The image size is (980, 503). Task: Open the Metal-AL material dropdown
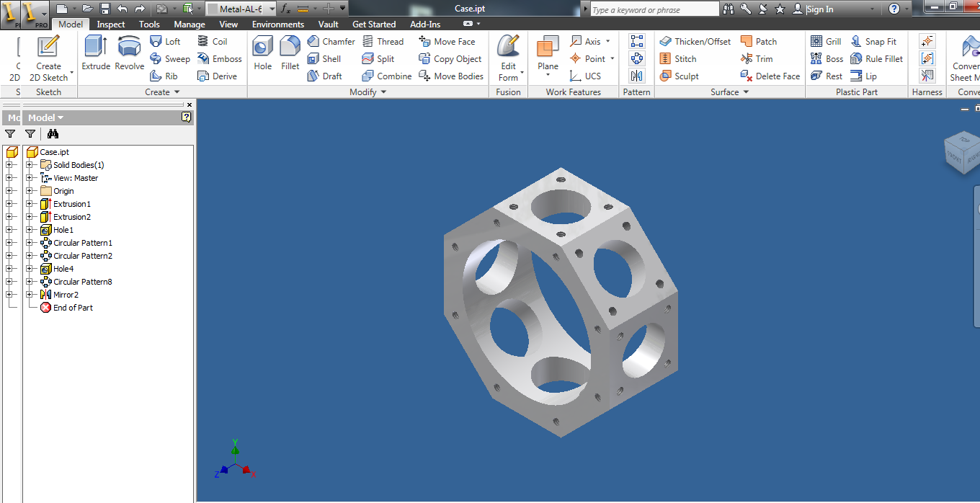coord(272,9)
